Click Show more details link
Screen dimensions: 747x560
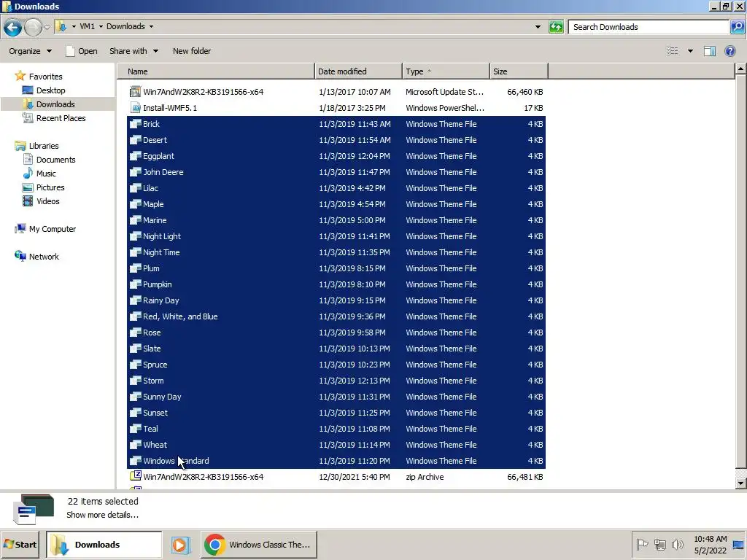pos(102,515)
